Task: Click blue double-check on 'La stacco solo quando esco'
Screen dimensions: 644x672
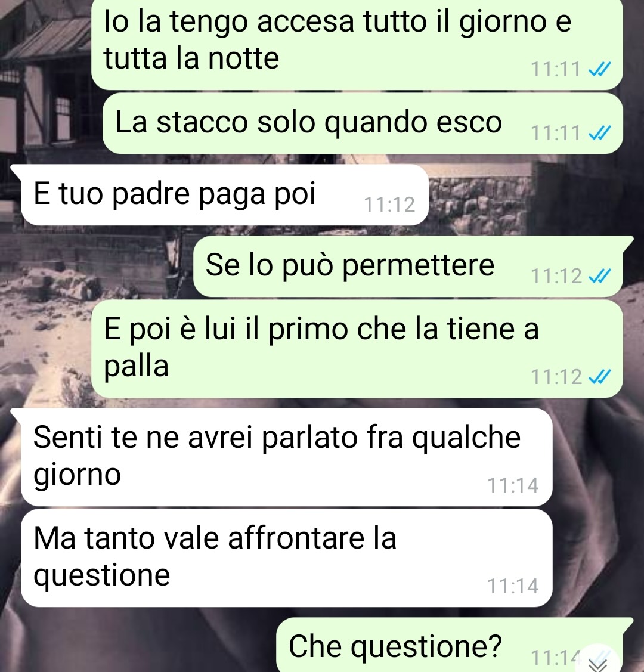Action: (x=599, y=133)
